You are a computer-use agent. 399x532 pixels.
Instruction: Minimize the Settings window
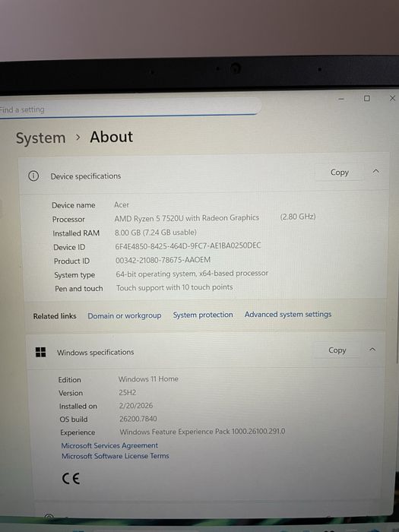point(341,99)
